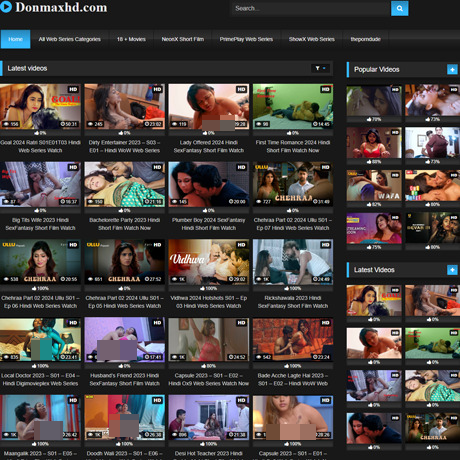Open All Web Series Categories menu item
The image size is (460, 460).
[69, 39]
